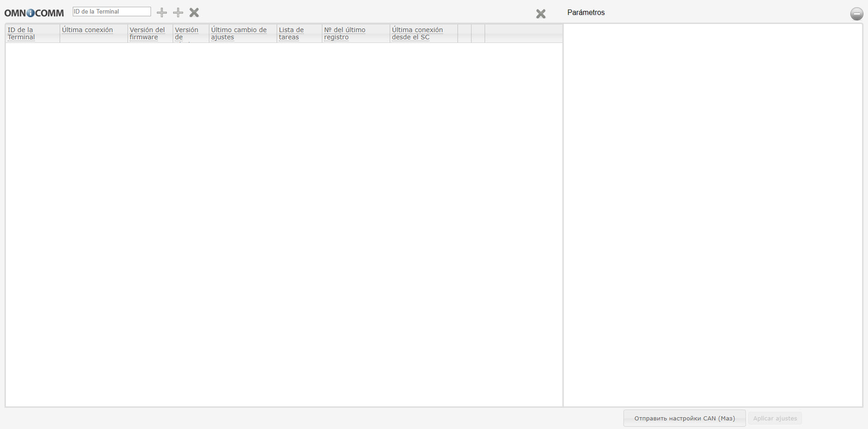Click the Parámetros panel title
The image size is (868, 429).
[586, 13]
